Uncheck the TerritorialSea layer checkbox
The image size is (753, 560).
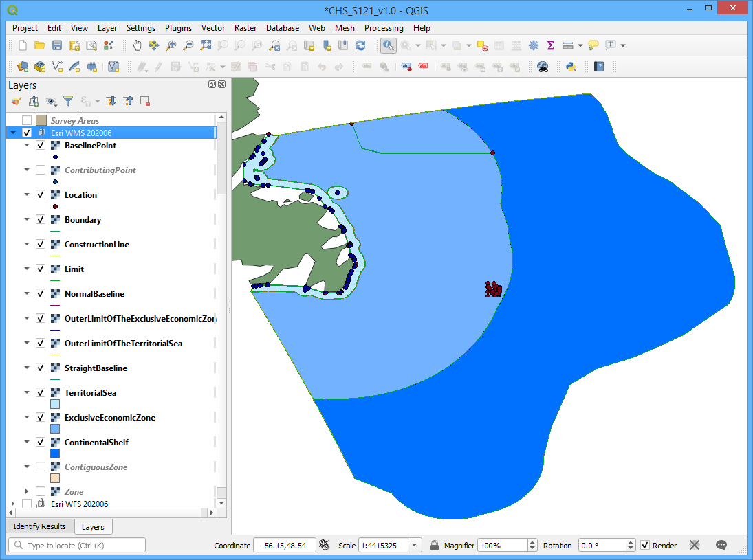click(x=41, y=393)
